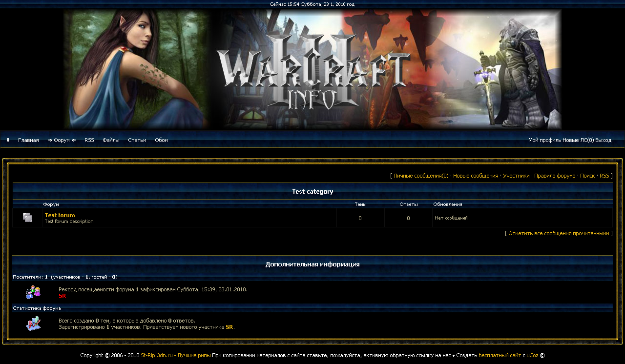Click the Рекорд посещаемости форума text

tap(153, 289)
